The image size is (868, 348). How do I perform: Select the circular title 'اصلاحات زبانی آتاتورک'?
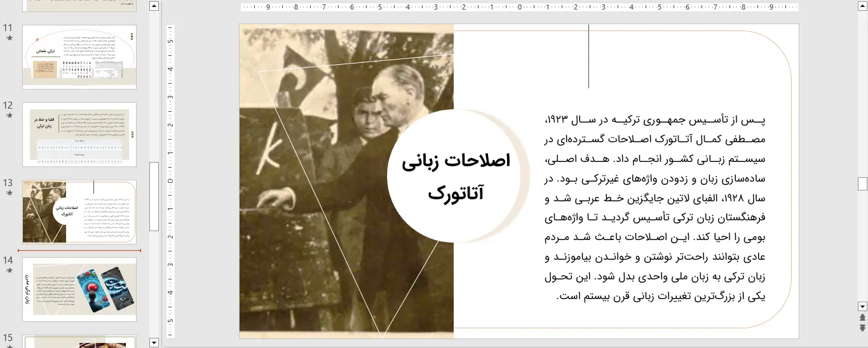[x=456, y=177]
